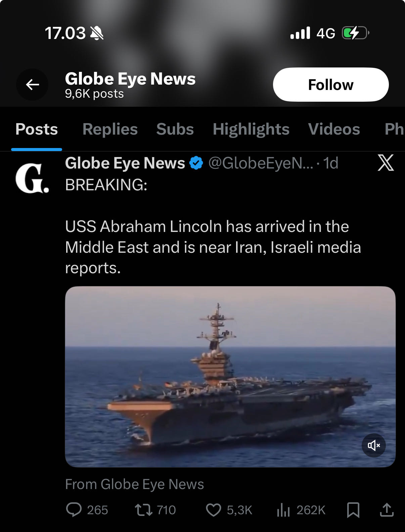
Task: Share the post via the upload icon
Action: click(x=387, y=510)
